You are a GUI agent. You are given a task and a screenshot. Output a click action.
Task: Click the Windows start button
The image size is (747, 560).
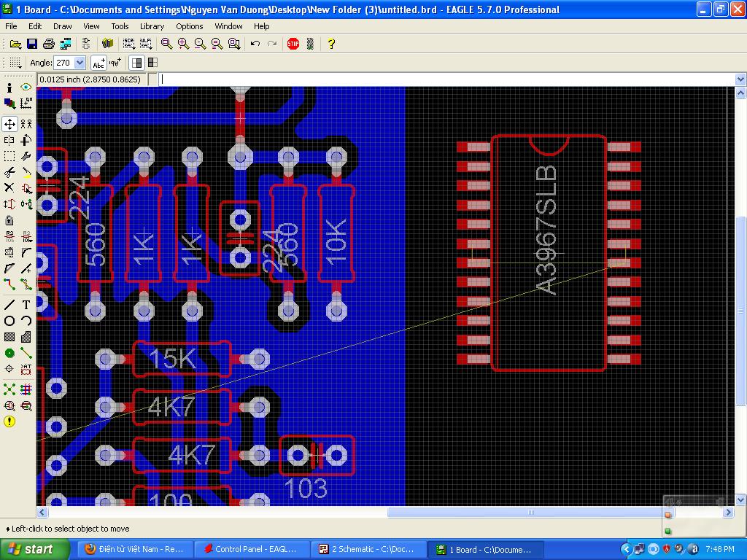coord(31,549)
